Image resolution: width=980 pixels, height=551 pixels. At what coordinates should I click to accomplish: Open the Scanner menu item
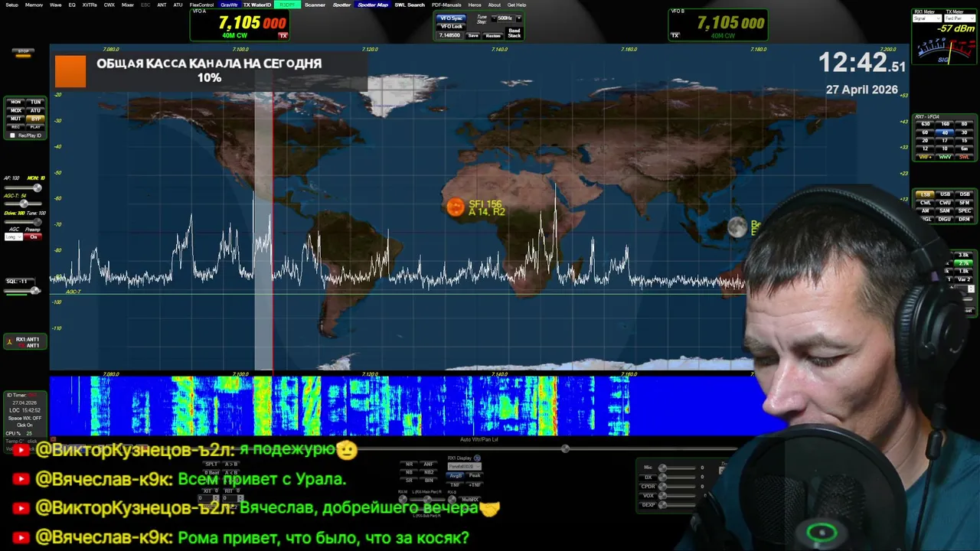pos(315,5)
